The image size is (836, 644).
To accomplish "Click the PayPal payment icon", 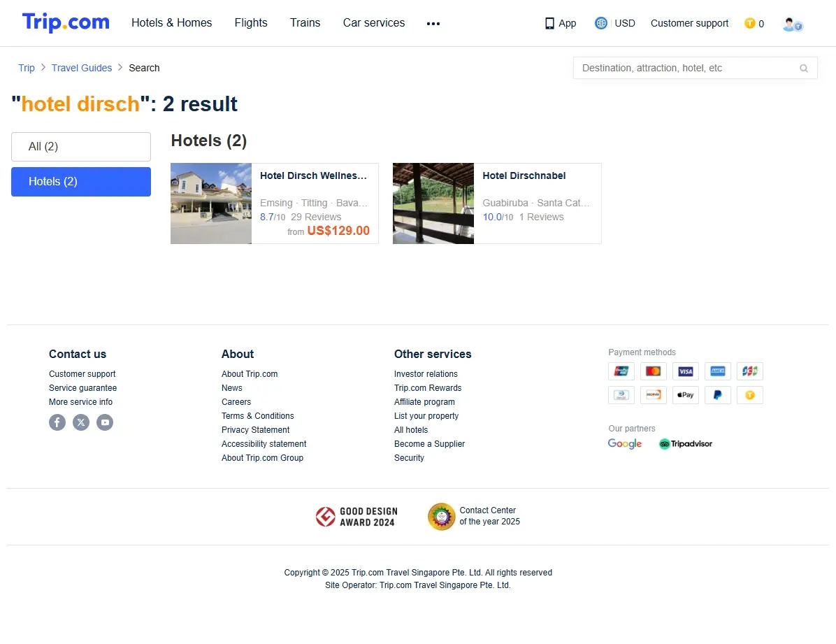I will point(718,395).
